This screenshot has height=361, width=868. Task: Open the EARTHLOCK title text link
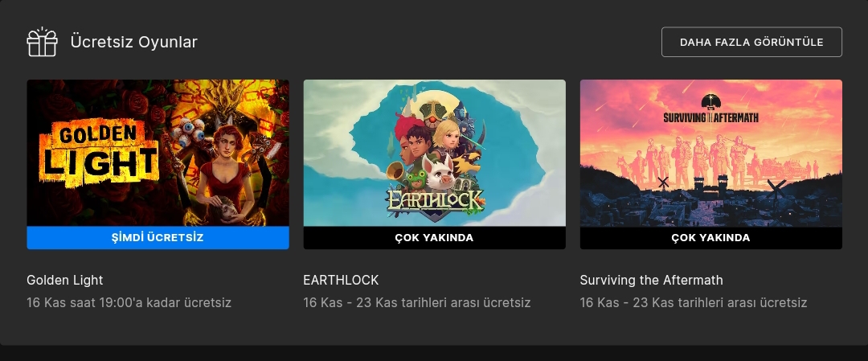click(341, 280)
